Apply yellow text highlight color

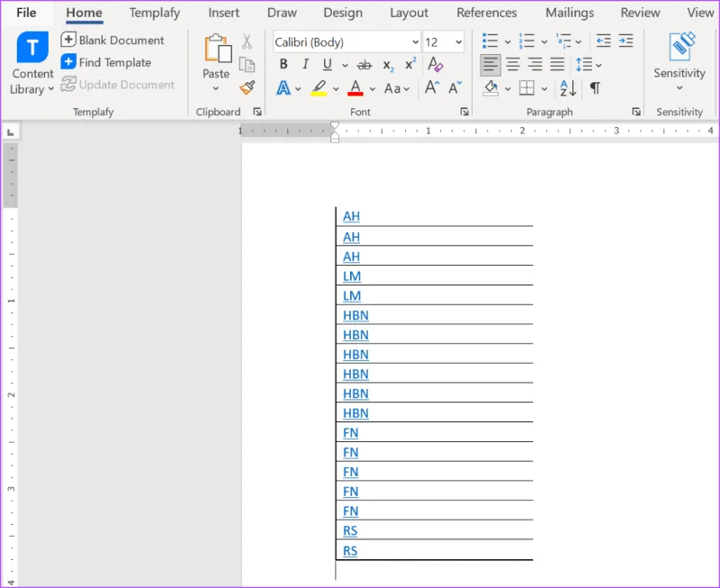click(x=319, y=87)
